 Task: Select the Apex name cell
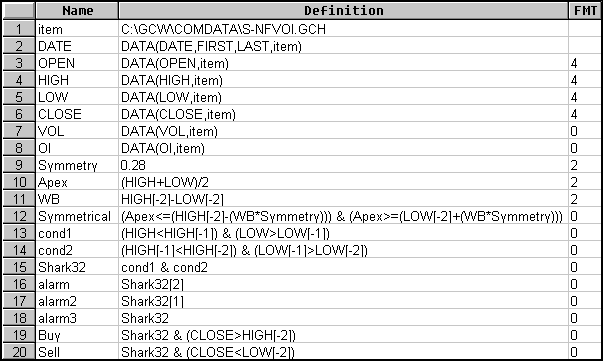point(77,182)
